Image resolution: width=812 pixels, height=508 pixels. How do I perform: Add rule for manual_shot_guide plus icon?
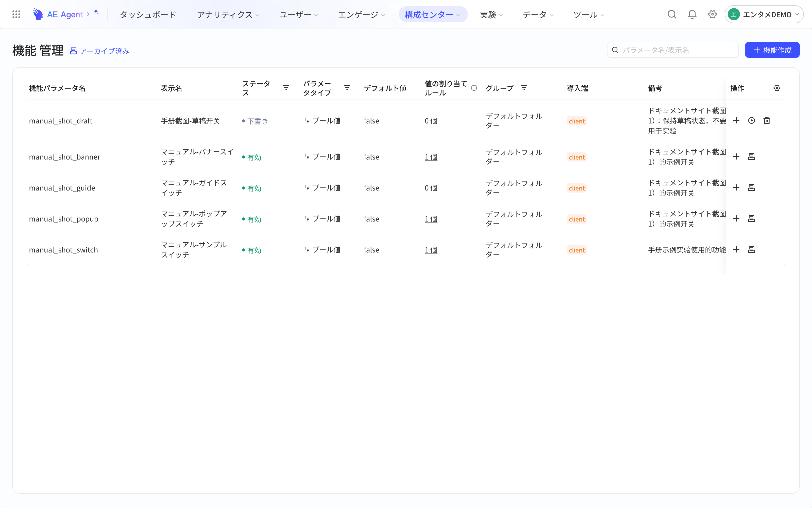click(736, 187)
